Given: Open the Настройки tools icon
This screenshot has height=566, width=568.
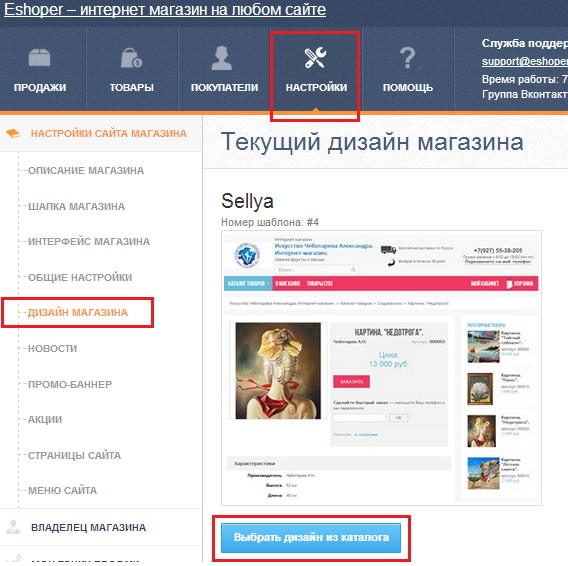Looking at the screenshot, I should [315, 58].
